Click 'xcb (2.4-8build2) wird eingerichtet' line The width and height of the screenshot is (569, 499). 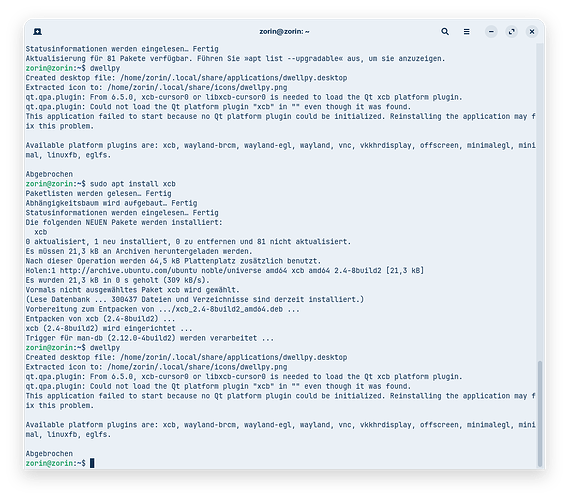tap(109, 328)
